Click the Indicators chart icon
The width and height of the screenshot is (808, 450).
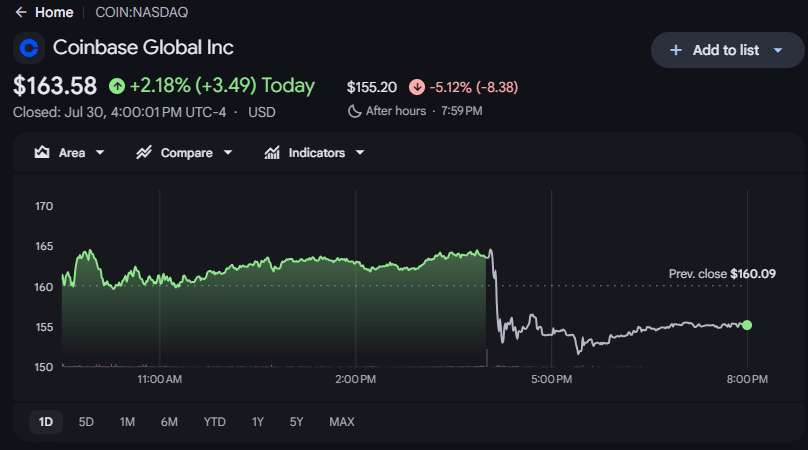pos(272,152)
